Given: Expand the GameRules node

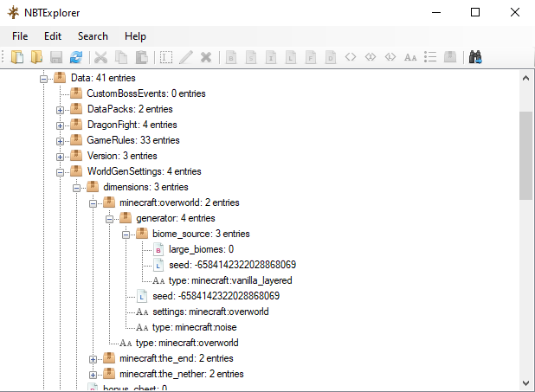Looking at the screenshot, I should [60, 141].
